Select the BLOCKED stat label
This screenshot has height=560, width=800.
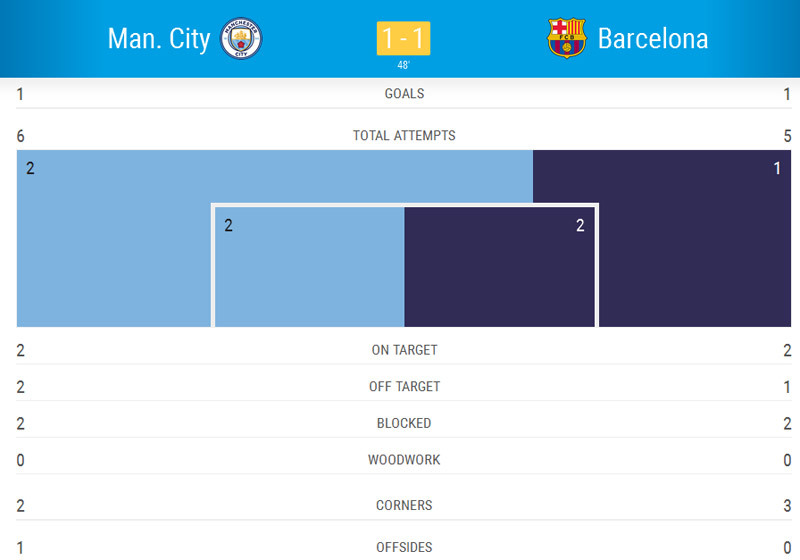(404, 423)
